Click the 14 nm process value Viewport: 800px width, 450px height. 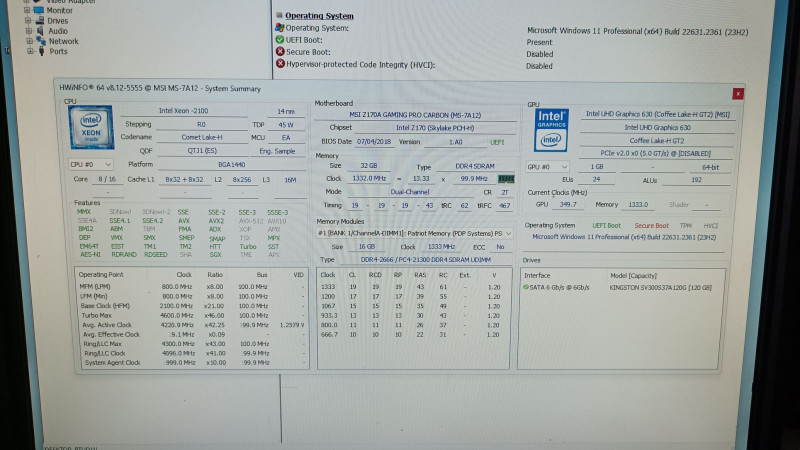(x=286, y=111)
